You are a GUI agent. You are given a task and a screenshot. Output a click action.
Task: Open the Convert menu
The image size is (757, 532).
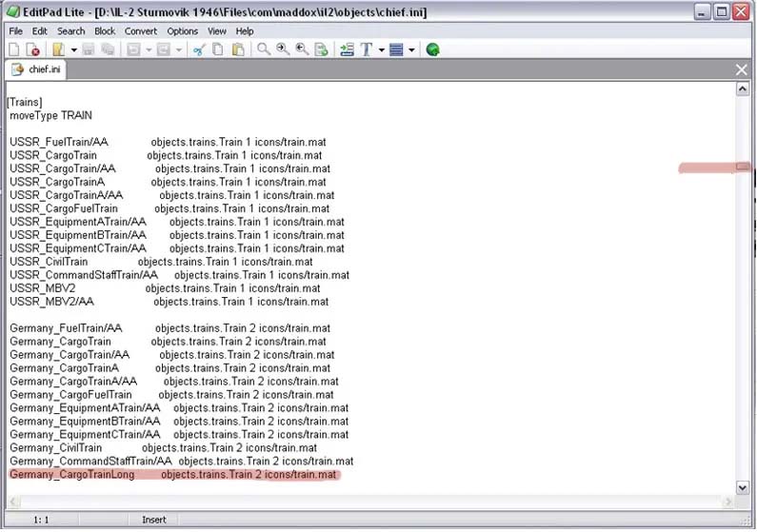[x=141, y=31]
